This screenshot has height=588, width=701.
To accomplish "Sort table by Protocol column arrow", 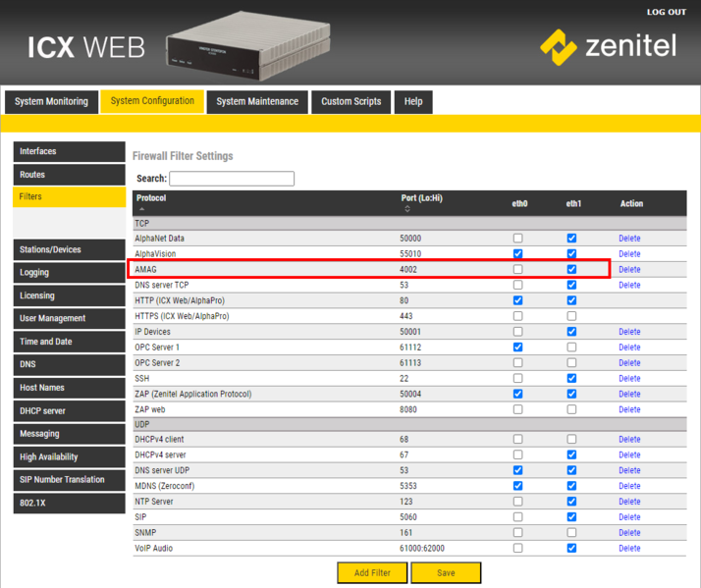I will point(141,209).
